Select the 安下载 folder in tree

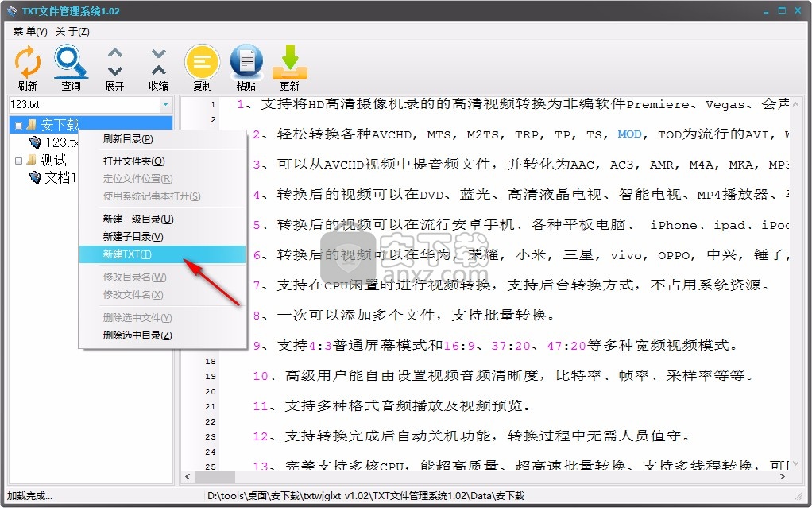60,125
